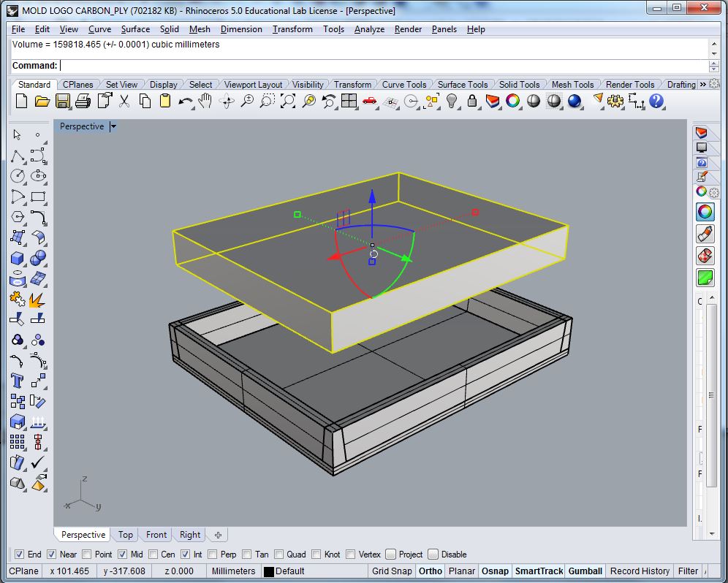Click the Cut scissors icon
The width and height of the screenshot is (728, 583).
pos(124,102)
